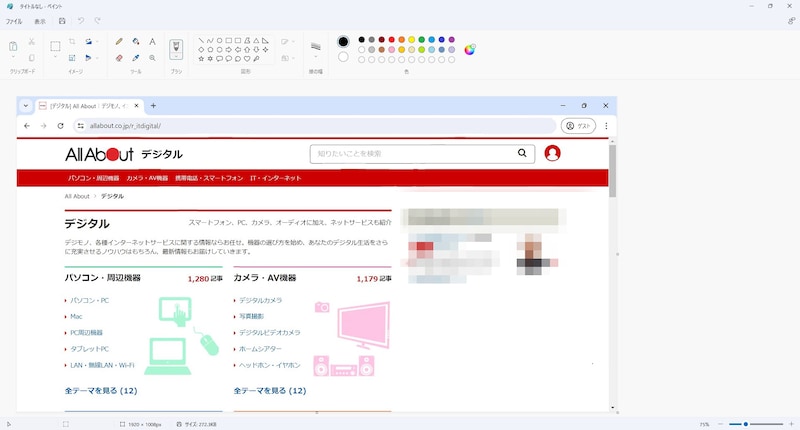
Task: Open the ファイル menu
Action: point(14,21)
